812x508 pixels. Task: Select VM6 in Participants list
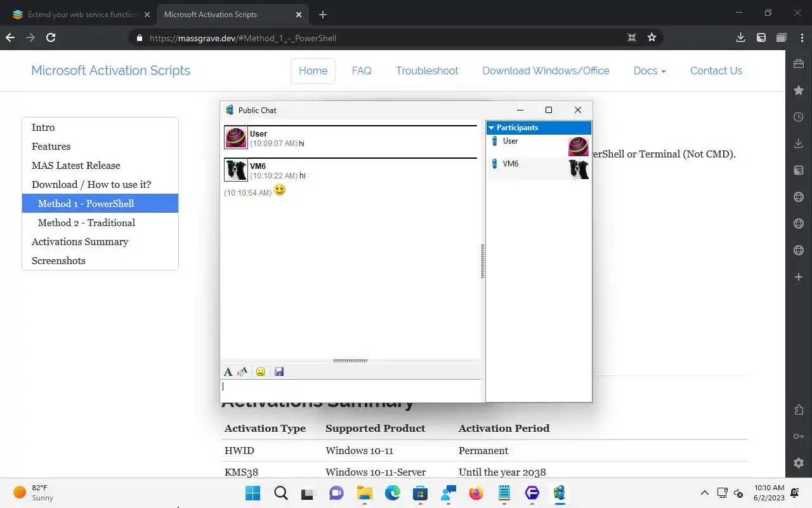(x=539, y=168)
